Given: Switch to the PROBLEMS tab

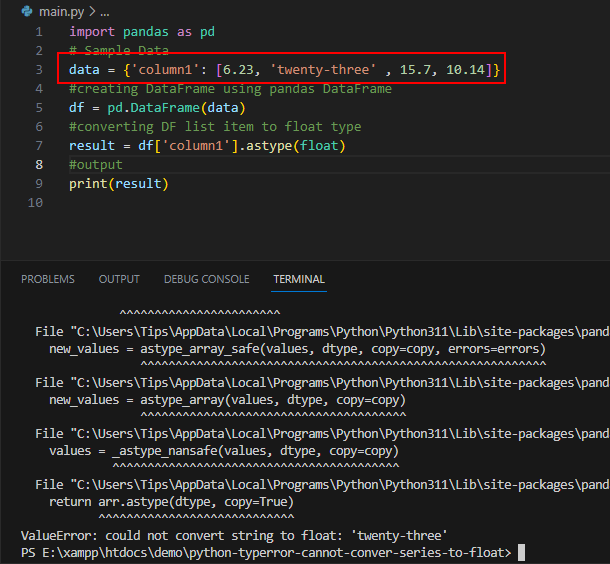Looking at the screenshot, I should [48, 279].
